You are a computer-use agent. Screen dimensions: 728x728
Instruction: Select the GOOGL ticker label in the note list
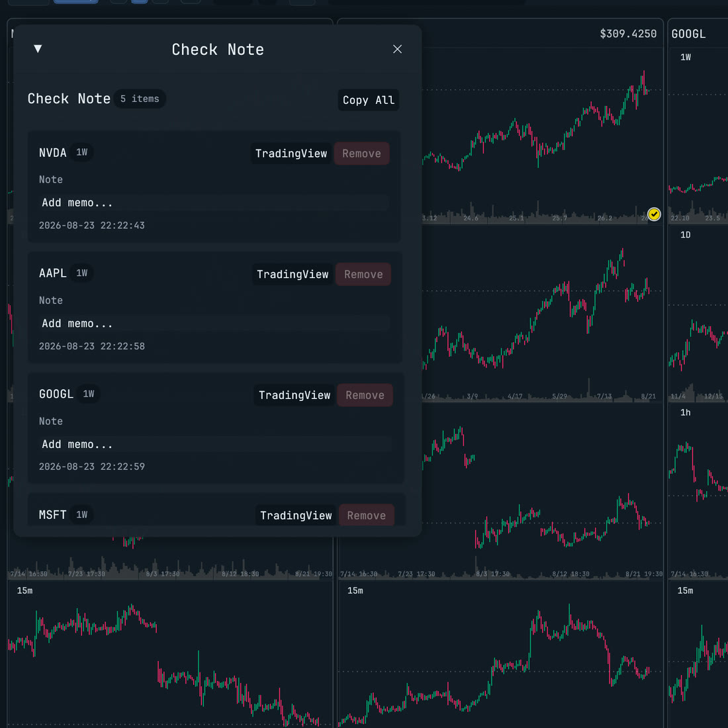(x=56, y=394)
